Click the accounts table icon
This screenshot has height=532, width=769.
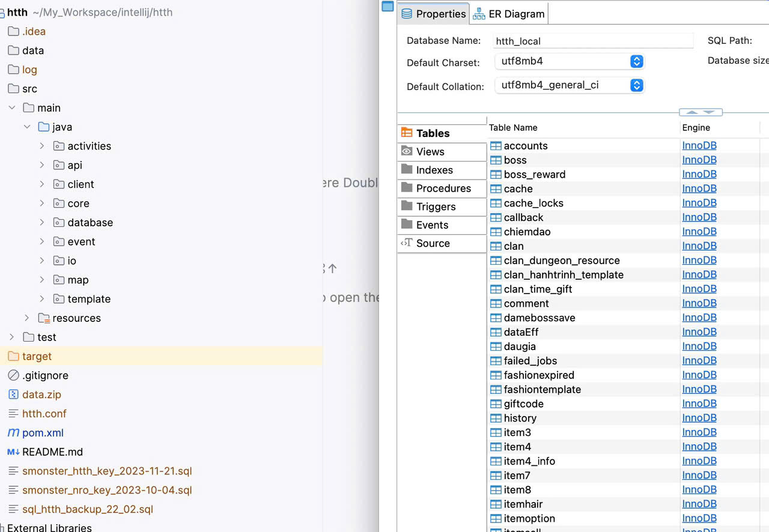click(496, 146)
